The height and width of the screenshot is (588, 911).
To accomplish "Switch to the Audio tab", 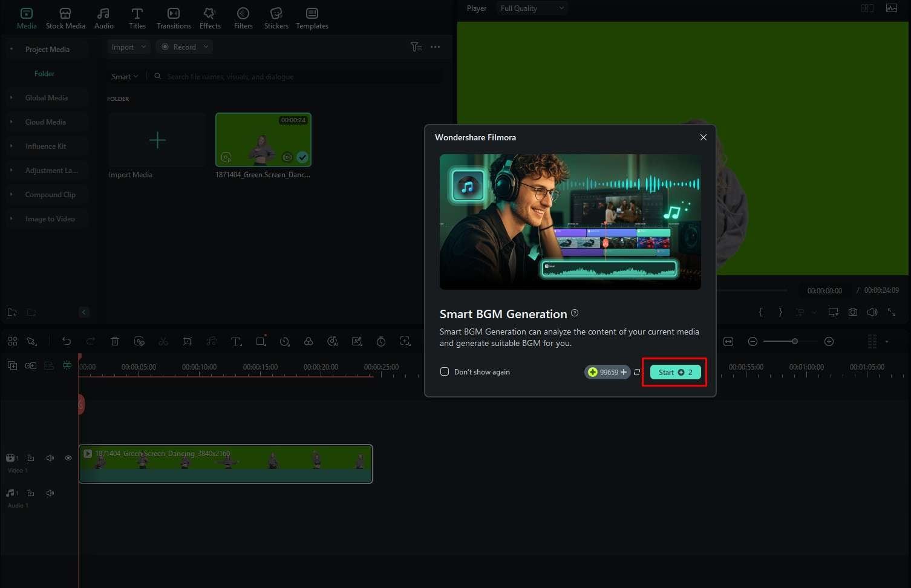I will click(104, 18).
